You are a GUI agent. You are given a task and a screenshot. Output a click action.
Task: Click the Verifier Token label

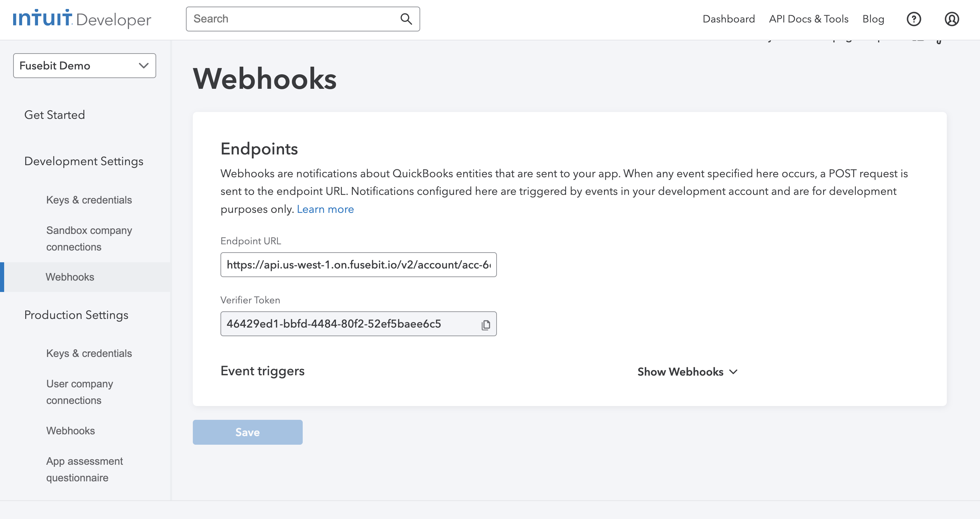250,300
